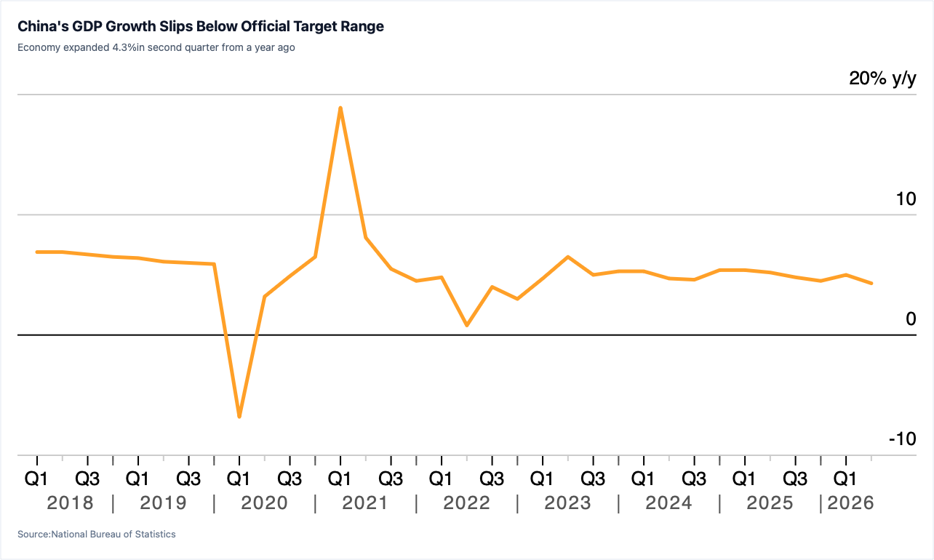934x560 pixels.
Task: Select the 2025 year label
Action: pos(770,503)
